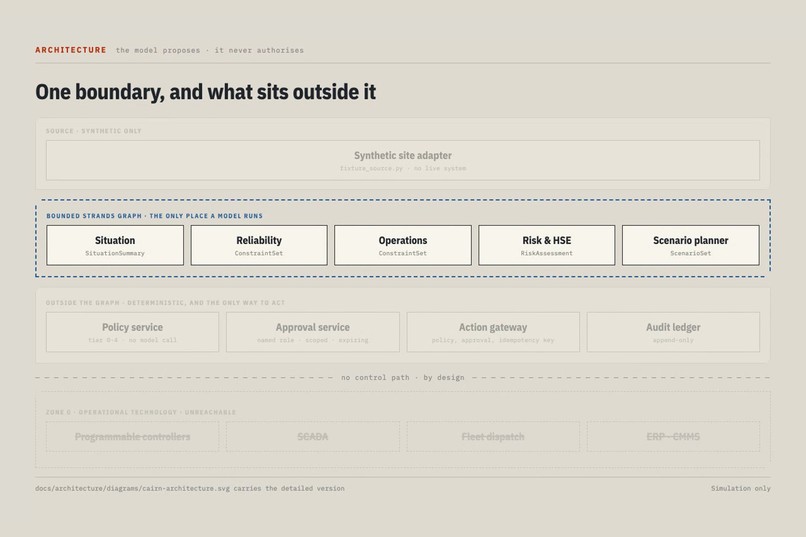Click the 'append-only' text under Audit ledger

click(x=673, y=340)
